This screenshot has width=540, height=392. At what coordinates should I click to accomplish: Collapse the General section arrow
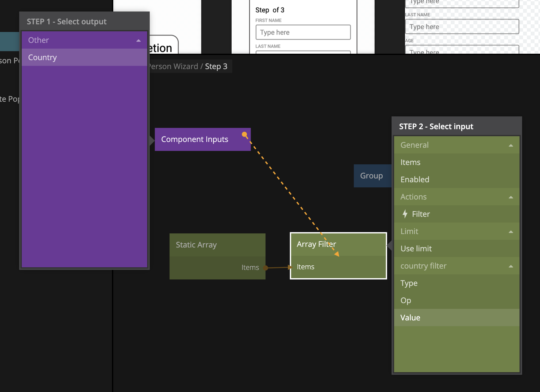511,145
